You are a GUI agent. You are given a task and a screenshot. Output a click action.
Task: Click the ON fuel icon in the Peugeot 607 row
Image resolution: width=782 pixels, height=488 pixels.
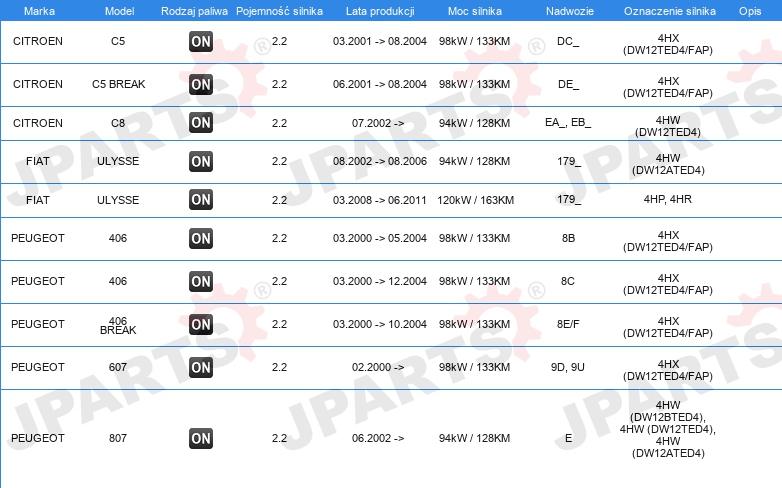click(201, 367)
